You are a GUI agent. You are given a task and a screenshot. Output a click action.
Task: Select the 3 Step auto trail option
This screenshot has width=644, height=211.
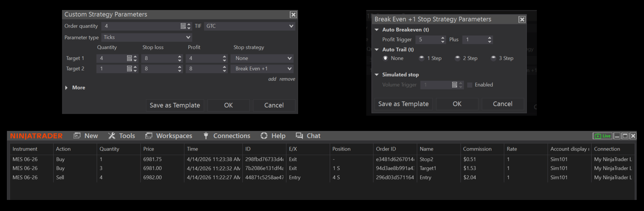click(493, 58)
